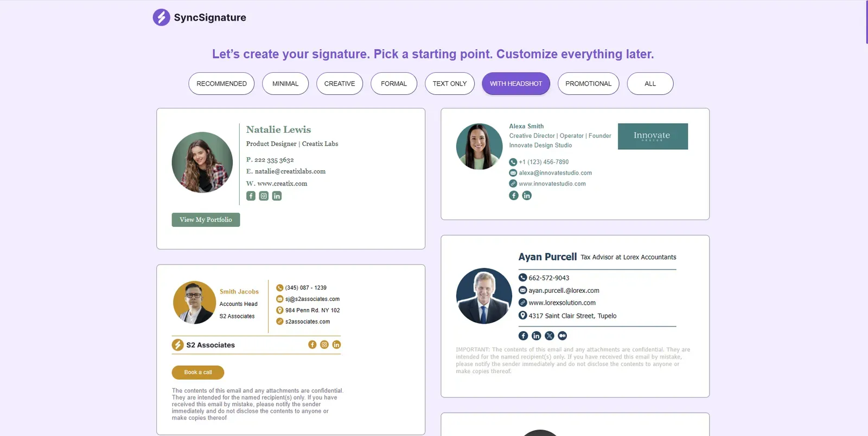
Task: Click the SyncSignature lightning logo icon
Action: (161, 17)
